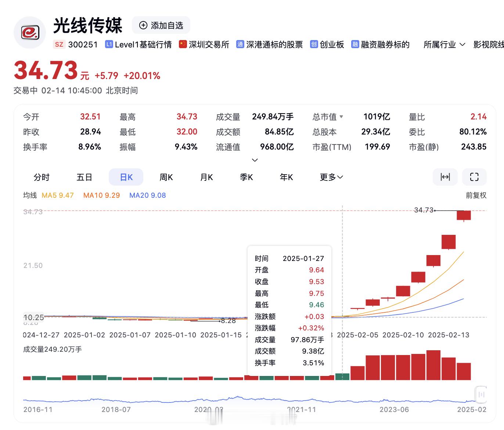
Task: Toggle fullscreen chart icon
Action: pos(474,177)
